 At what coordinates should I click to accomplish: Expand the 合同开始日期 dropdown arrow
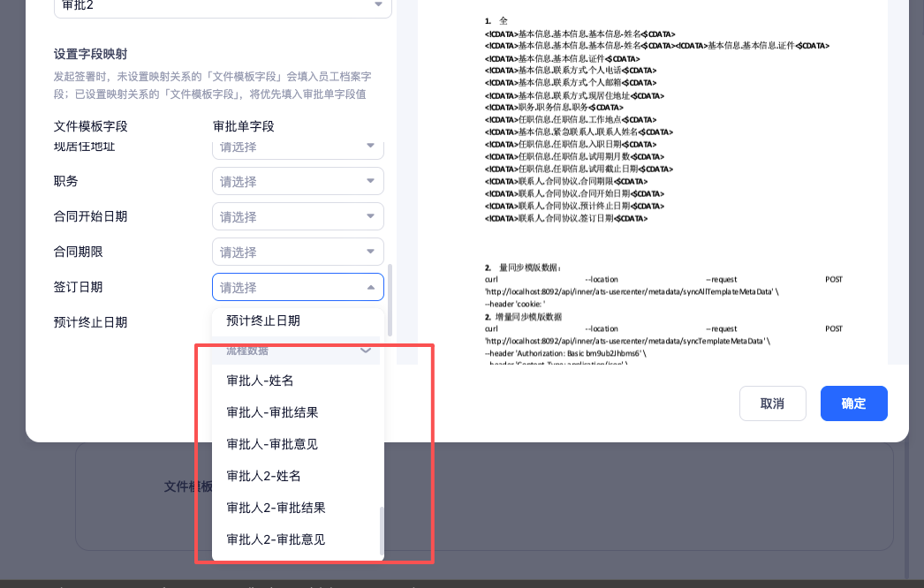pyautogui.click(x=371, y=216)
